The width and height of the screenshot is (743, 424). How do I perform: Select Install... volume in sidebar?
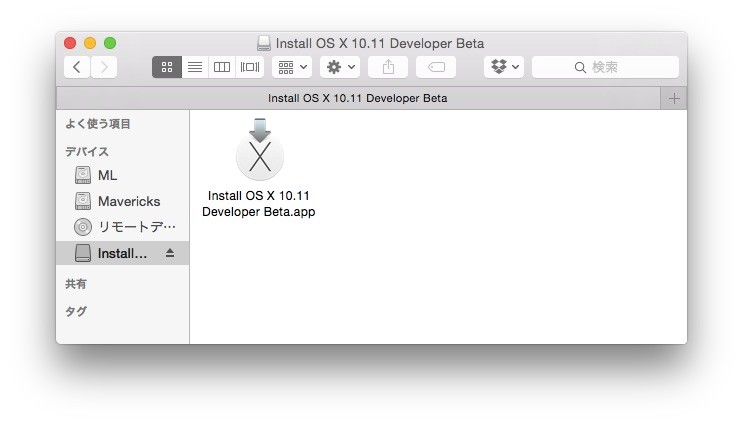(122, 253)
